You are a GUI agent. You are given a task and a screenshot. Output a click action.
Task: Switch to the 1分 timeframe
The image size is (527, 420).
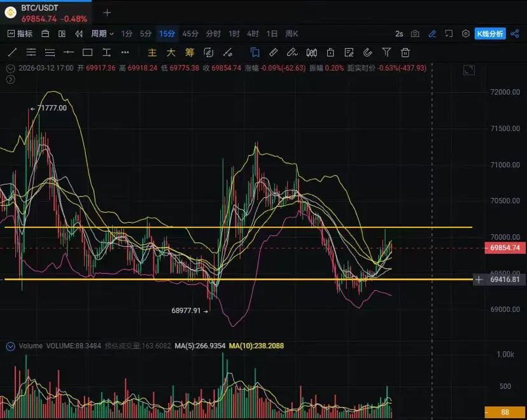pyautogui.click(x=127, y=34)
